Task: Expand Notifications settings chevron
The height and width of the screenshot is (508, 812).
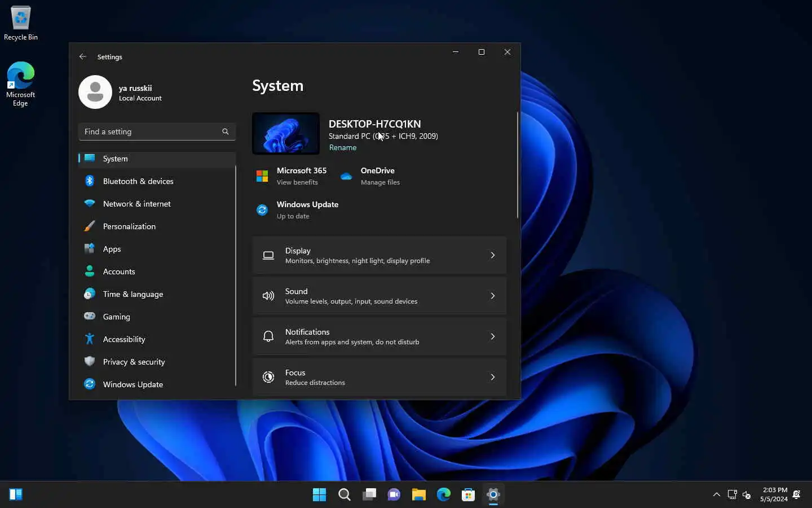Action: (x=493, y=336)
